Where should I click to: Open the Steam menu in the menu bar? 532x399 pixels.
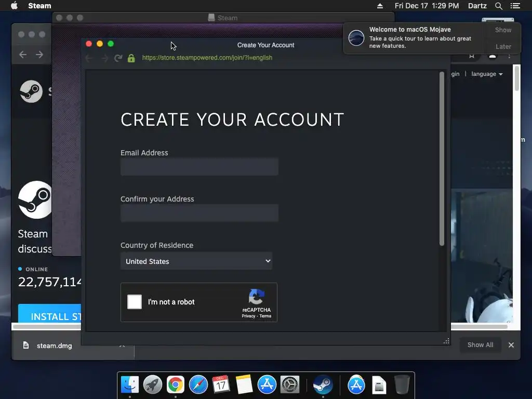(39, 6)
